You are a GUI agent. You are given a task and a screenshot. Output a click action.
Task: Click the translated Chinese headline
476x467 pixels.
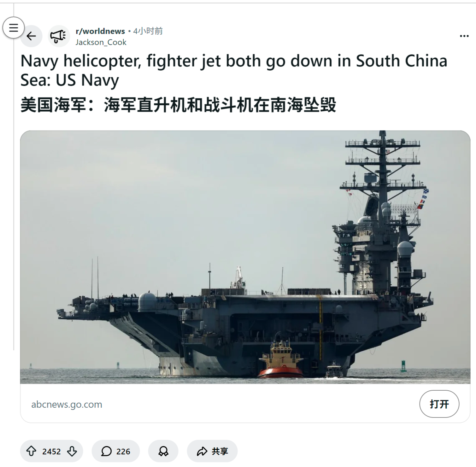click(178, 105)
